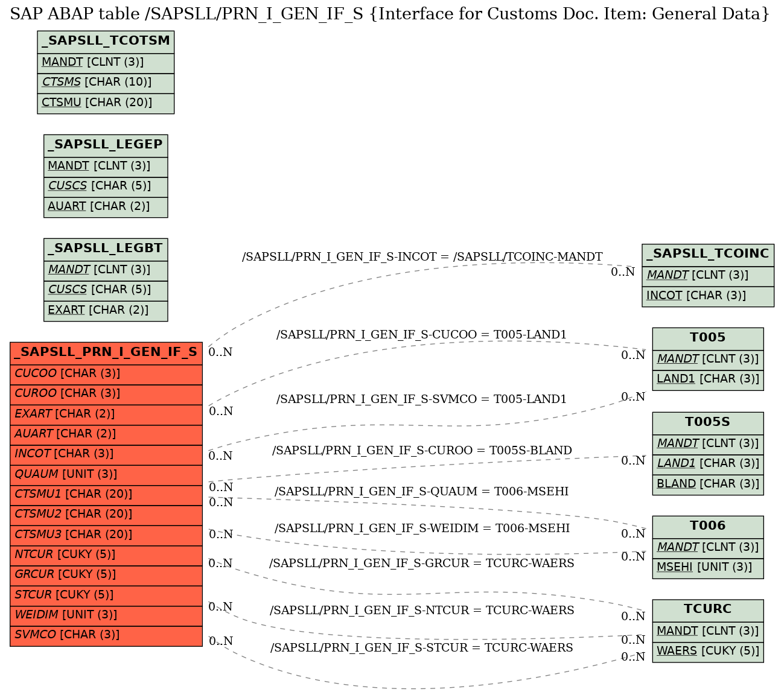Image resolution: width=784 pixels, height=692 pixels.
Task: Select CUROO [CHAR (3)] field row
Action: click(106, 395)
